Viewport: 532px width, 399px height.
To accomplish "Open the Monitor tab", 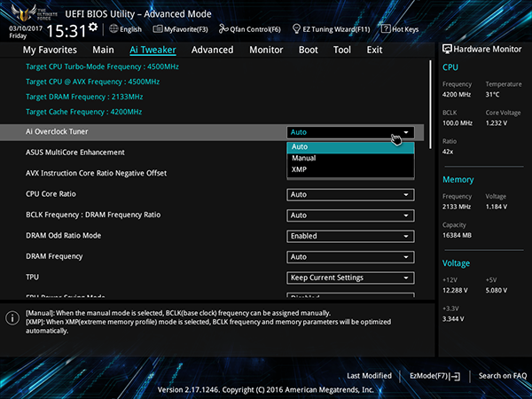I will (x=266, y=50).
